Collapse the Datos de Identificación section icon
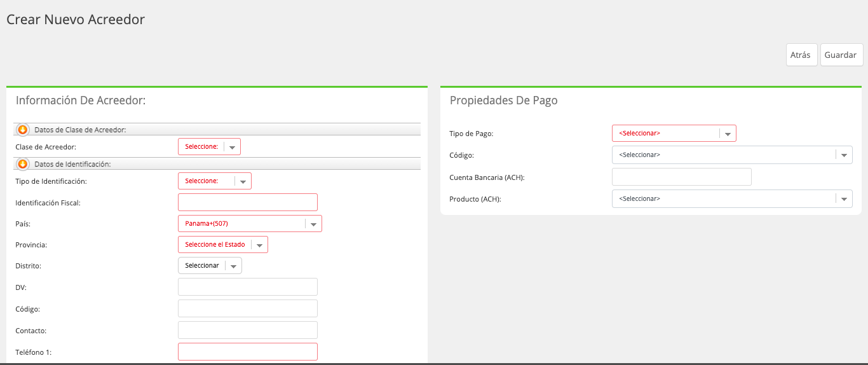The height and width of the screenshot is (365, 868). [23, 164]
